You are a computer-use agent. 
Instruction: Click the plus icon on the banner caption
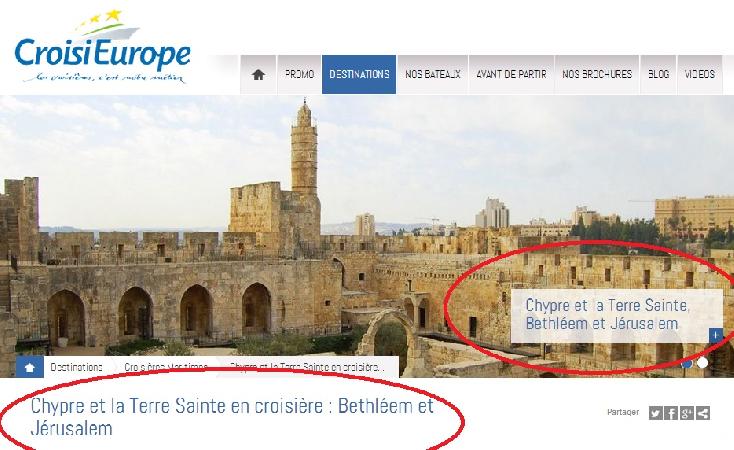tap(716, 335)
